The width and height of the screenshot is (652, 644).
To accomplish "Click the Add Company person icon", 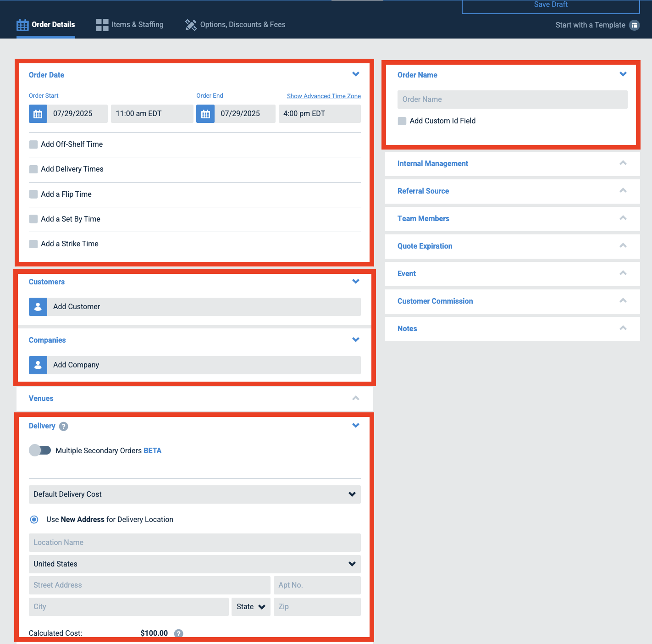I will [x=38, y=365].
